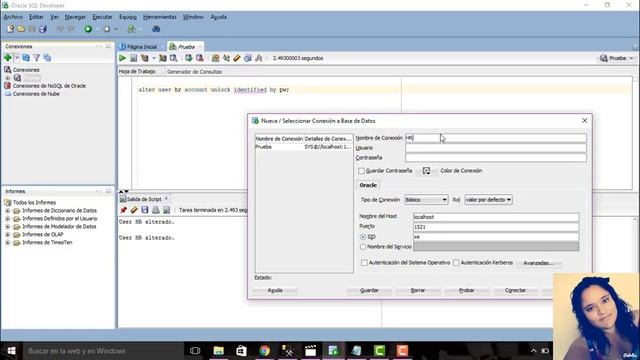
Task: Click the Conectar button
Action: pos(516,290)
